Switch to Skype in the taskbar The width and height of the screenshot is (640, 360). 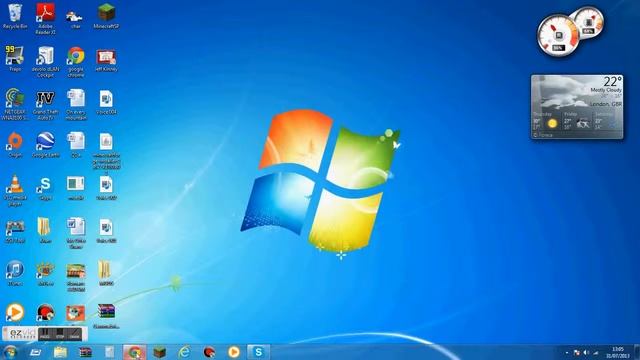[258, 352]
